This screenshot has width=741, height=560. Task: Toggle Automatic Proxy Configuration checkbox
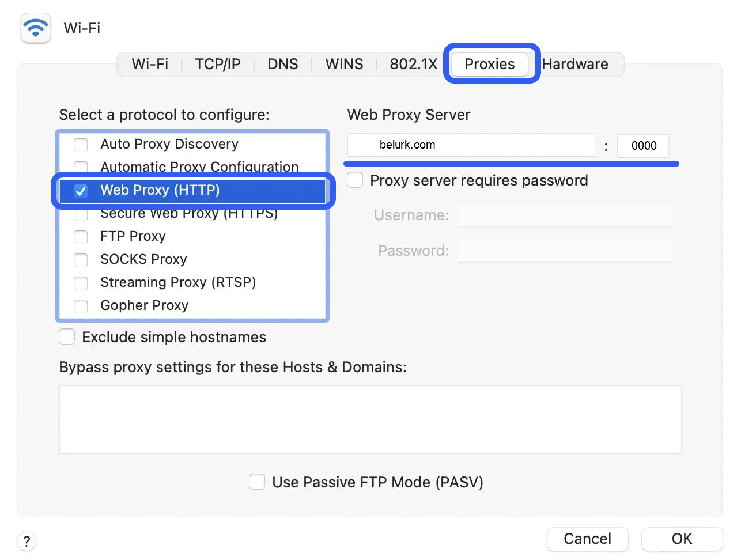coord(81,167)
